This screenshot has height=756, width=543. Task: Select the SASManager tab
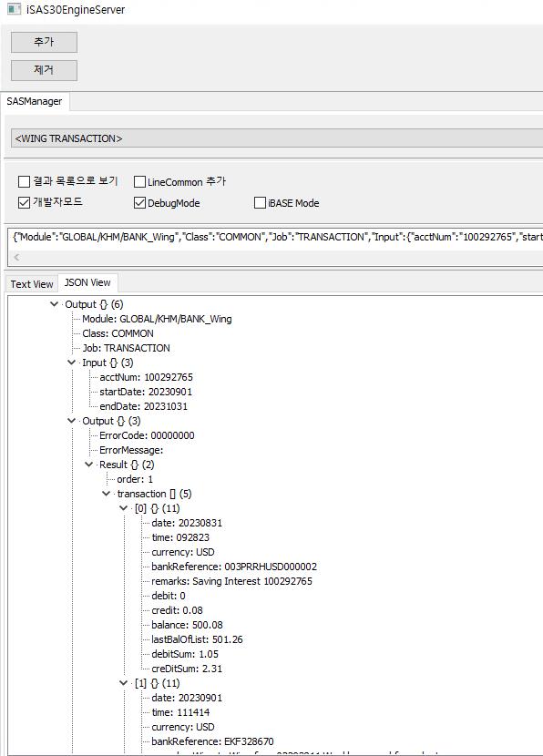[35, 101]
